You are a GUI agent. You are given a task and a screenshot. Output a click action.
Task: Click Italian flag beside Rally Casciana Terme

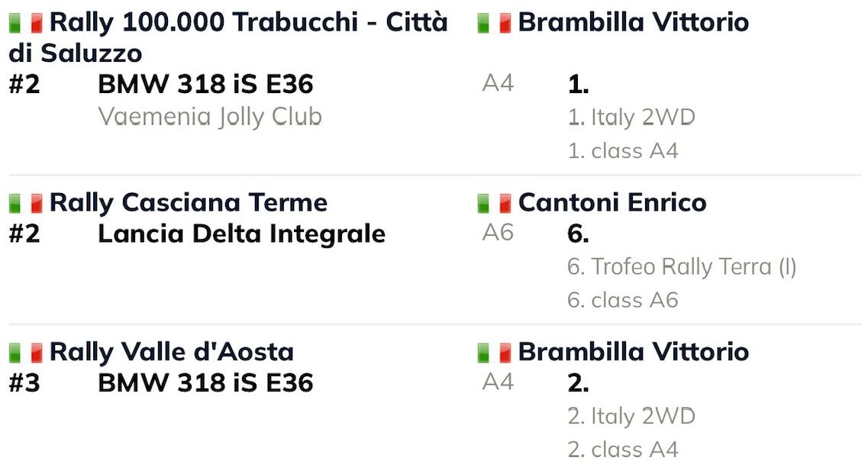(26, 203)
